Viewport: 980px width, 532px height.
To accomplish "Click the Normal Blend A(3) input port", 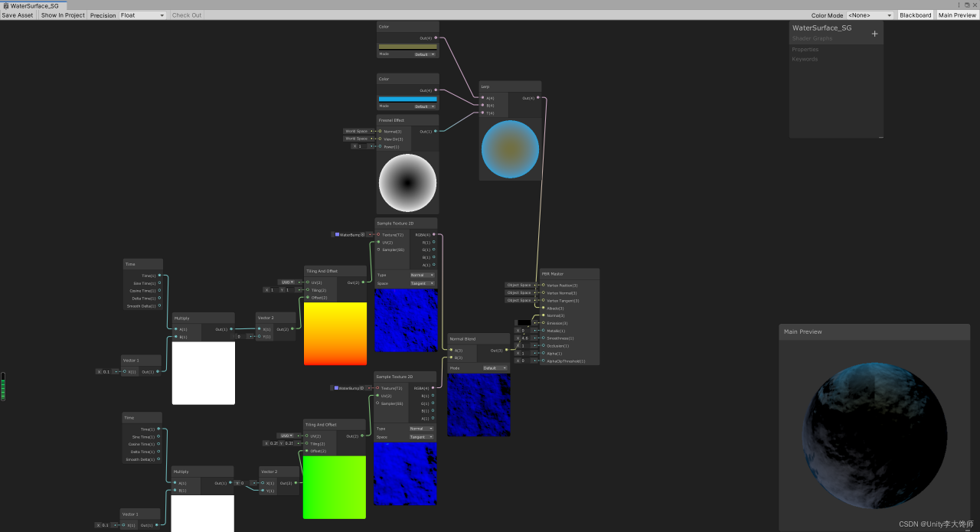I will pos(451,350).
